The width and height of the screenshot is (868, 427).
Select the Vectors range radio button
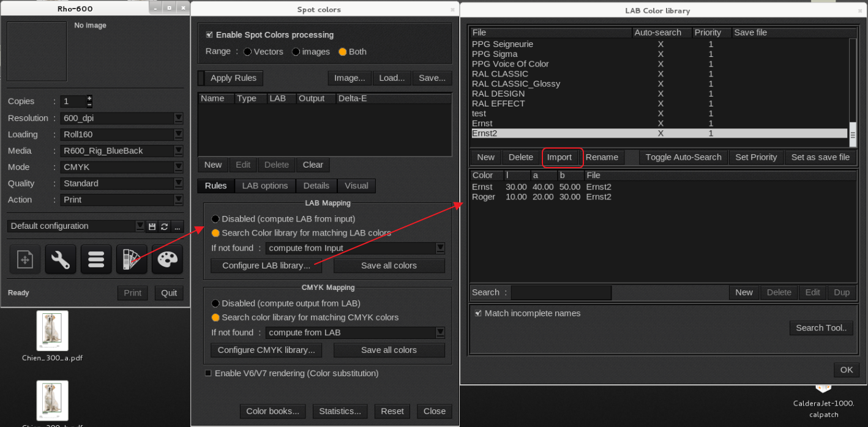coord(248,52)
